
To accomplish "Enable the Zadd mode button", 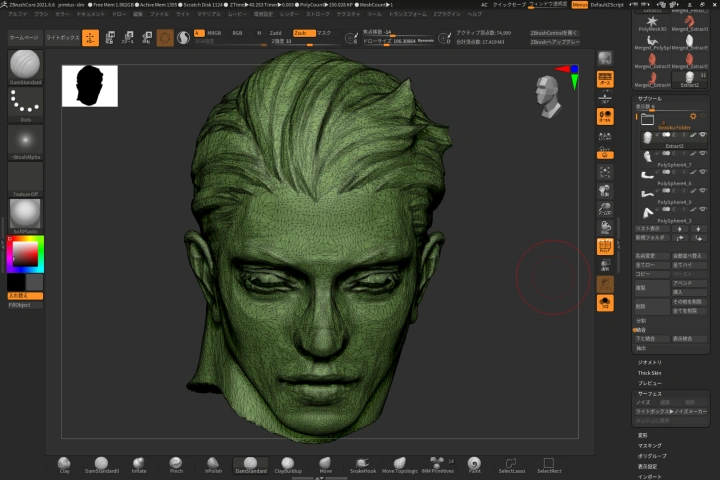I will (276, 33).
